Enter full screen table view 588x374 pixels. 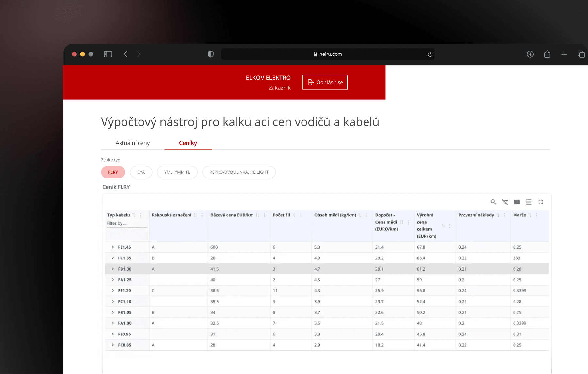click(x=541, y=202)
